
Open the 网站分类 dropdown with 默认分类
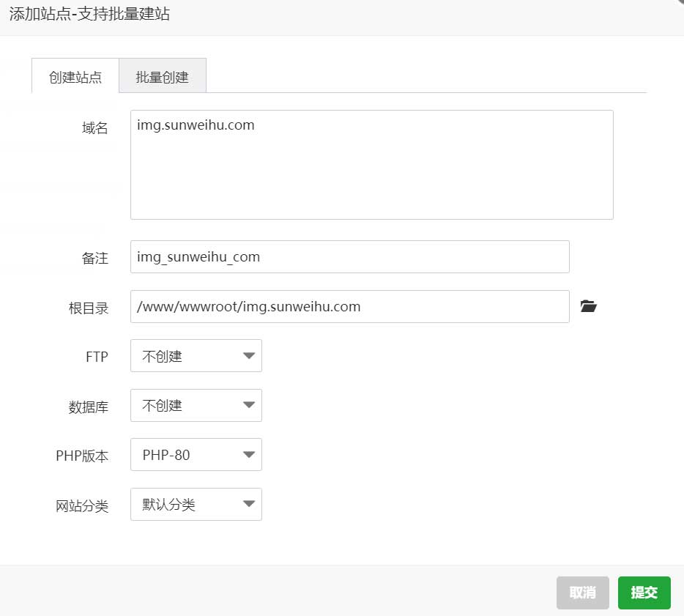[196, 505]
